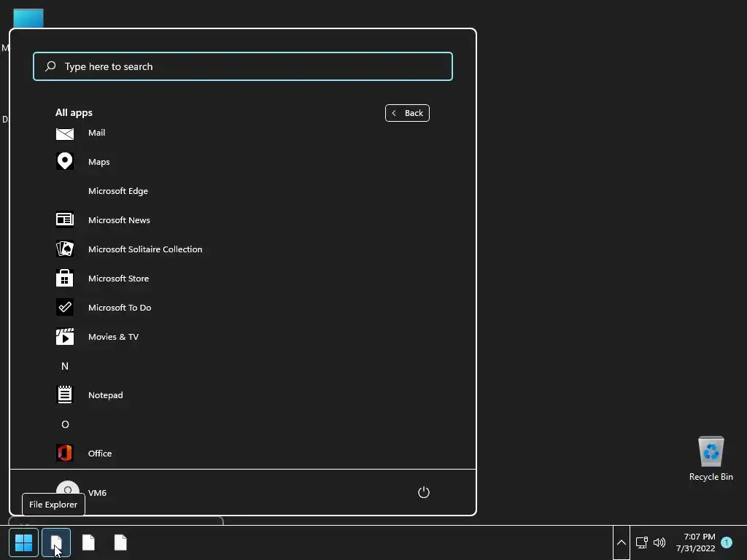Open the network status tray icon
Viewport: 747px width, 560px height.
point(642,542)
